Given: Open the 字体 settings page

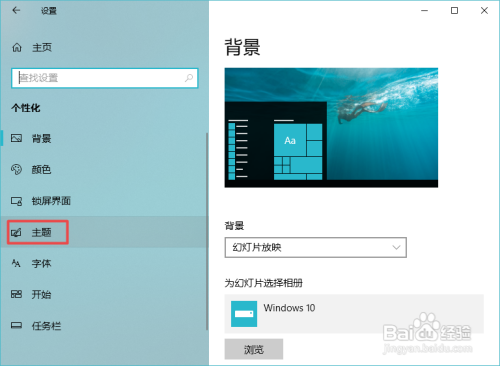Looking at the screenshot, I should coord(103,263).
